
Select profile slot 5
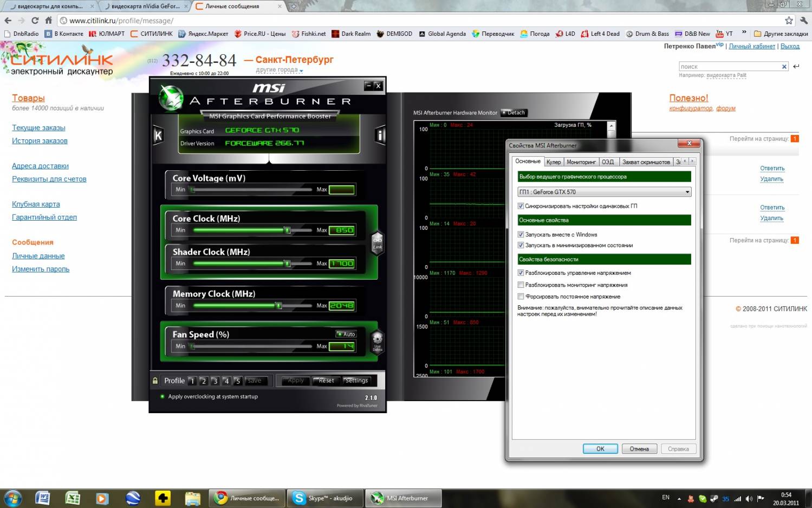(238, 381)
